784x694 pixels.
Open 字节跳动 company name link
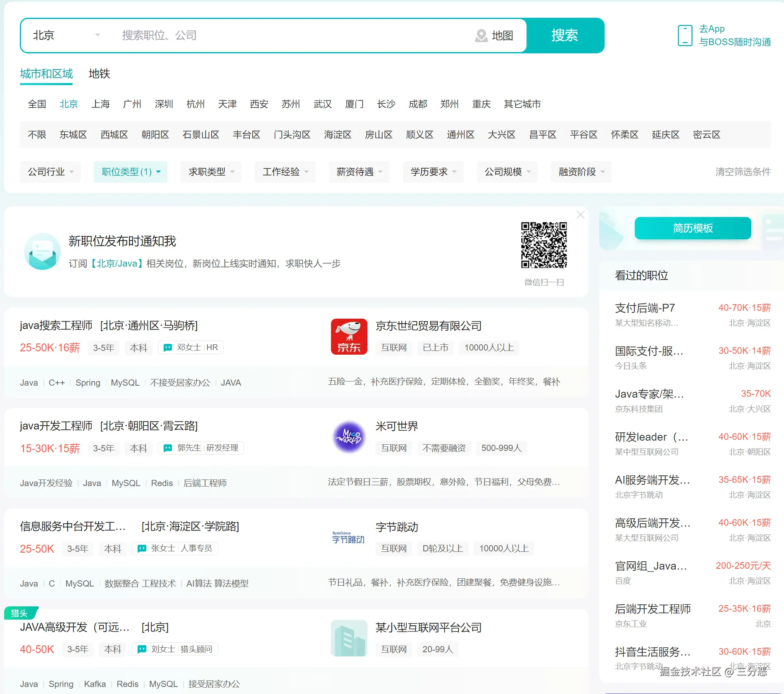click(397, 527)
